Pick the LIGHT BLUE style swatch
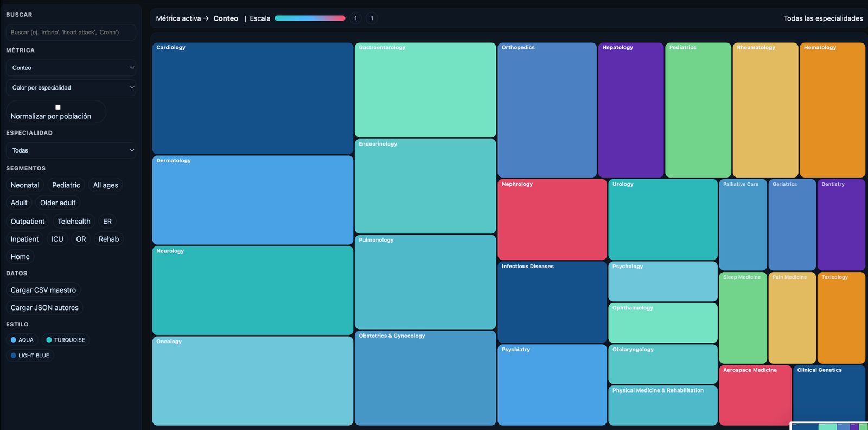The width and height of the screenshot is (868, 430). [x=14, y=356]
